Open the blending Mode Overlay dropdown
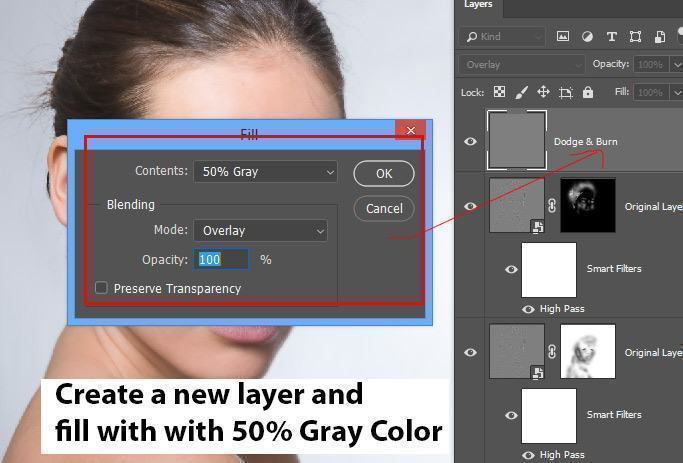 point(260,230)
